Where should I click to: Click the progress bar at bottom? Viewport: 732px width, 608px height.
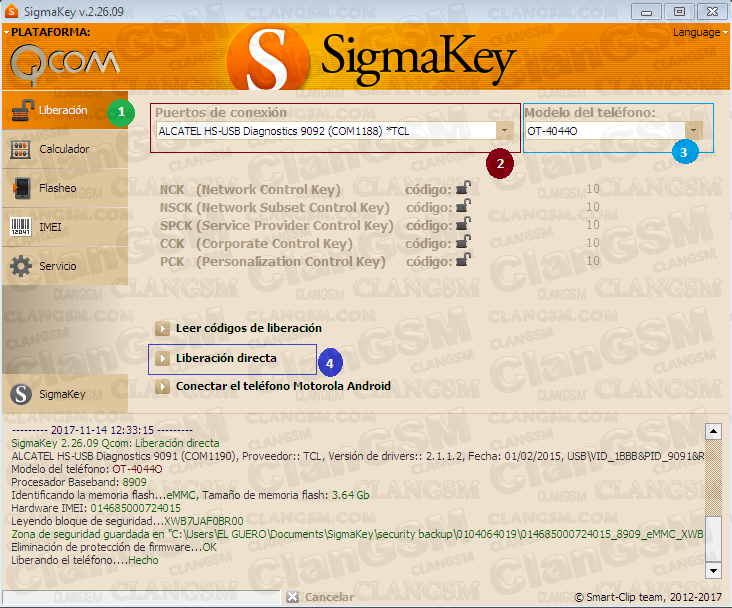pos(141,597)
